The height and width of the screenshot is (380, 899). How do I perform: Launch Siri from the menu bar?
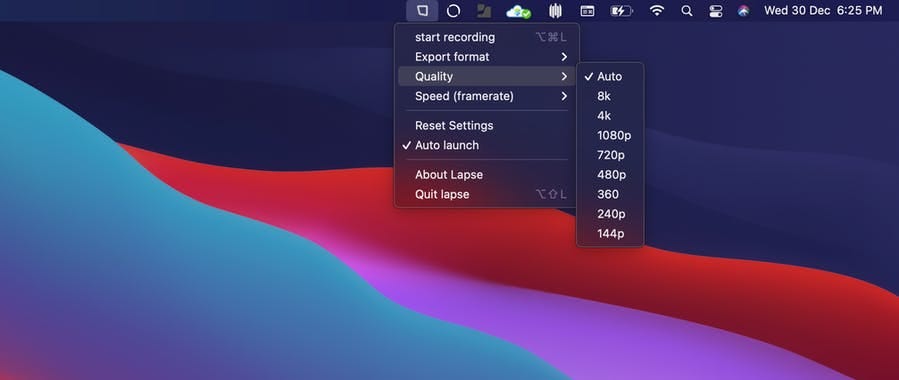point(744,11)
